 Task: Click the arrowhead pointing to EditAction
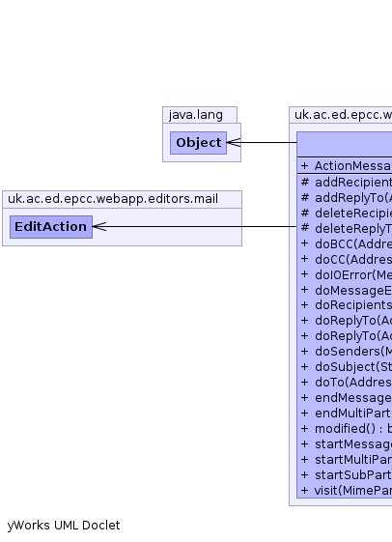pos(99,227)
